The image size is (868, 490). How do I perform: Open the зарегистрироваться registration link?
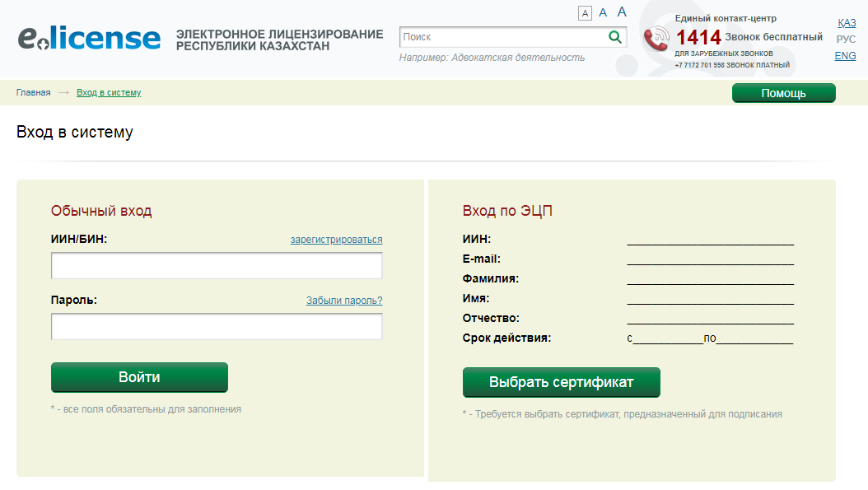[336, 240]
